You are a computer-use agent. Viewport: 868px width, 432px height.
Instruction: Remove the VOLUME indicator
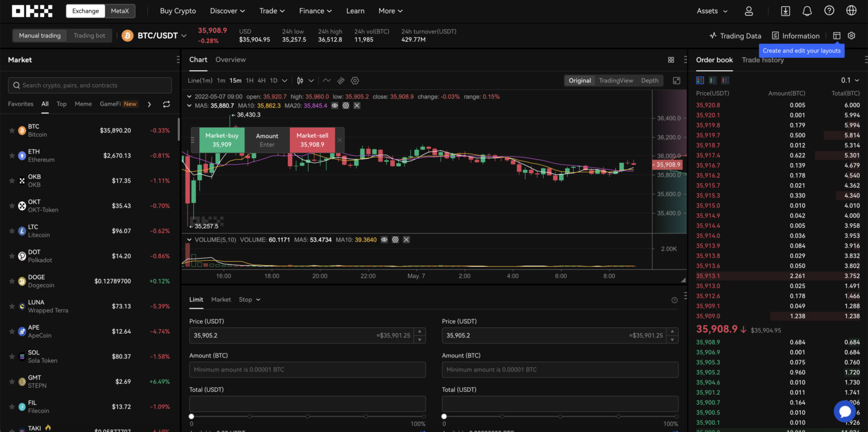point(406,240)
